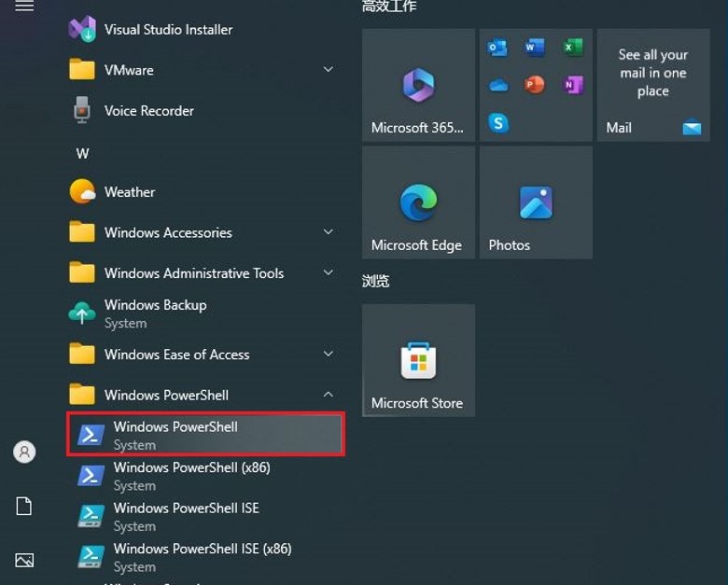Viewport: 728px width, 585px height.
Task: Click Windows PowerShell ISE (x86) label
Action: [x=203, y=549]
